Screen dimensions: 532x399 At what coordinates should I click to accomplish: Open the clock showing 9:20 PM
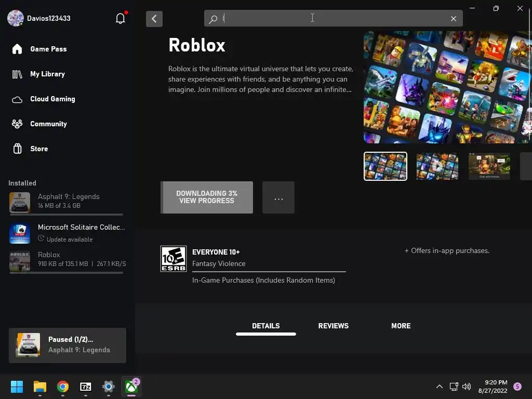(493, 387)
